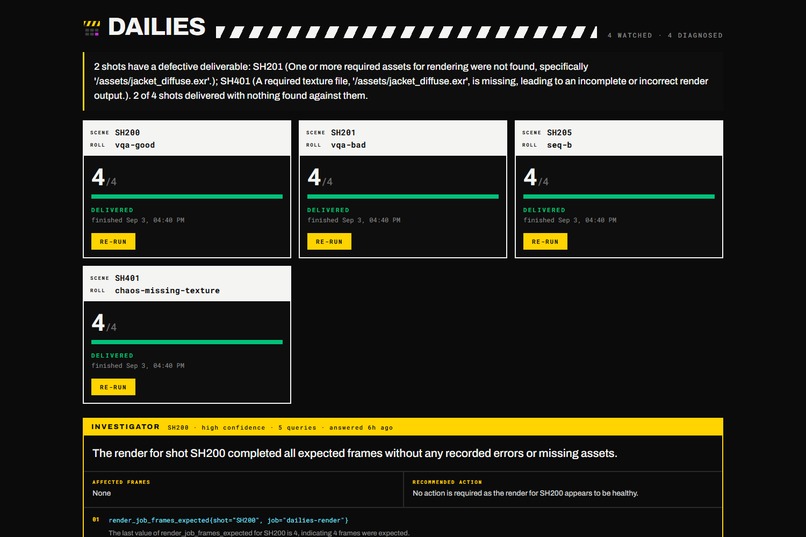The width and height of the screenshot is (806, 537).
Task: Click the chaos-missing-texture roll name
Action: point(167,290)
